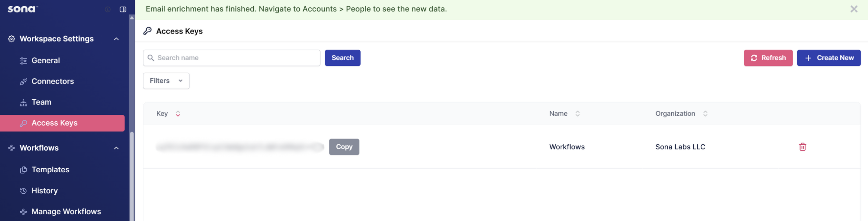Screen dimensions: 868x221
Task: Click the General settings sliders icon
Action: tap(23, 60)
